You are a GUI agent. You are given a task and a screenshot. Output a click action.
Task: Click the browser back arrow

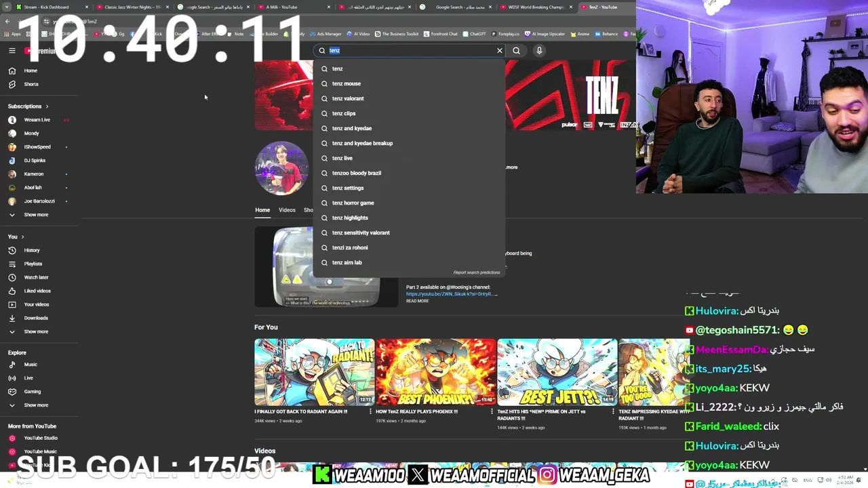point(7,22)
